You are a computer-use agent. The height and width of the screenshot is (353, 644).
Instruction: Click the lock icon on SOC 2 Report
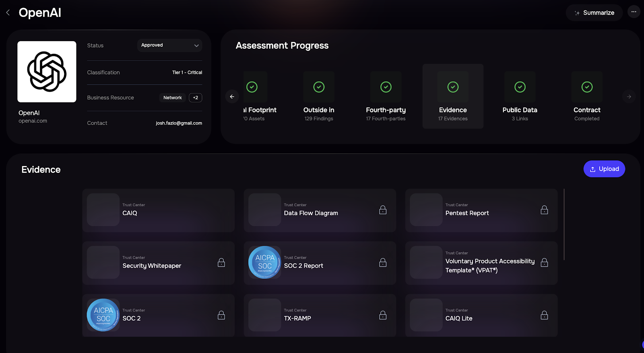(x=383, y=263)
